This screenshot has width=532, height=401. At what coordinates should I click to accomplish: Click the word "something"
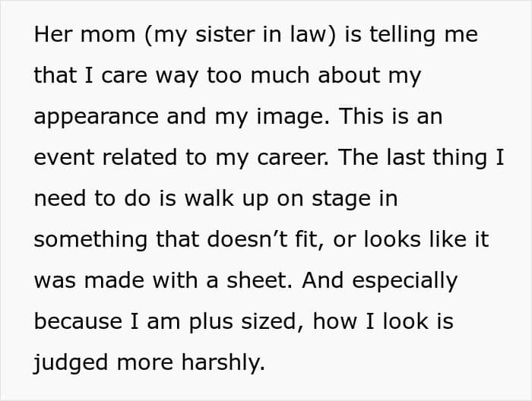pos(90,240)
